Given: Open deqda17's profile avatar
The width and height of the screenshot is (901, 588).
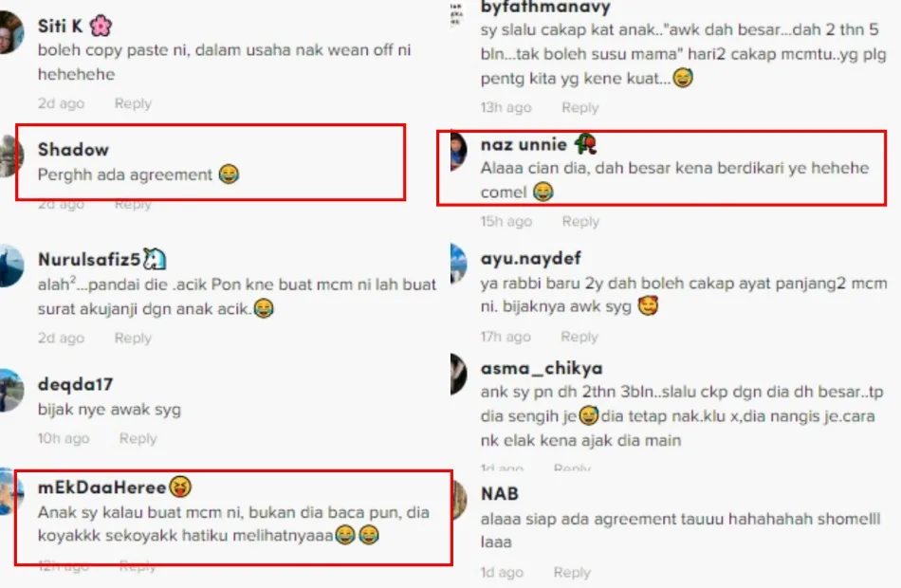Looking at the screenshot, I should tap(11, 391).
